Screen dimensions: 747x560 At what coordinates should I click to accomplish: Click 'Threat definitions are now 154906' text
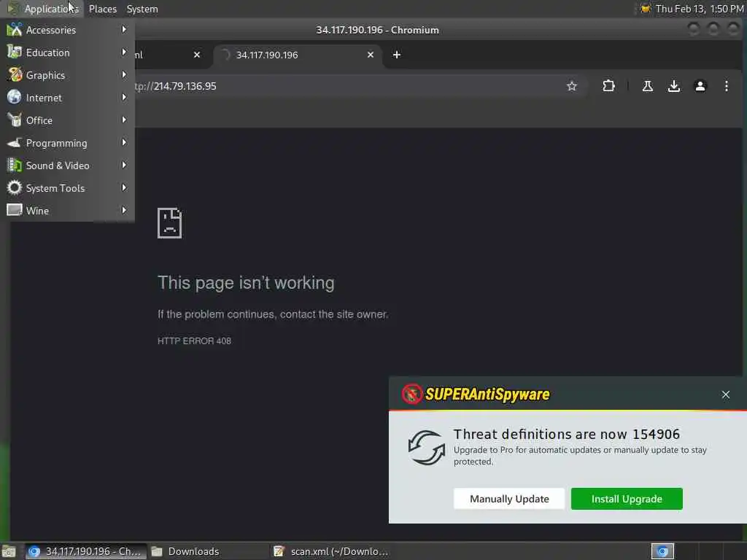coord(566,435)
